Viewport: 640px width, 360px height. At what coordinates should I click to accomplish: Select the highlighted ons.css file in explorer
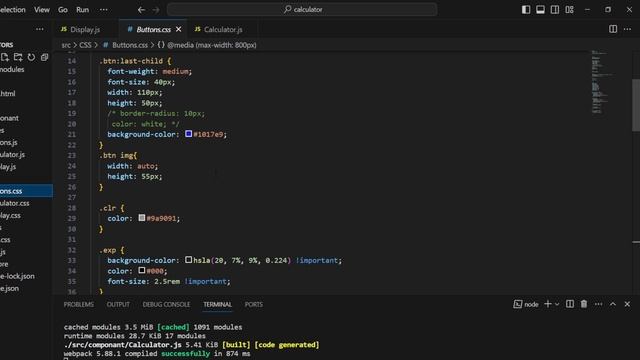click(26, 191)
